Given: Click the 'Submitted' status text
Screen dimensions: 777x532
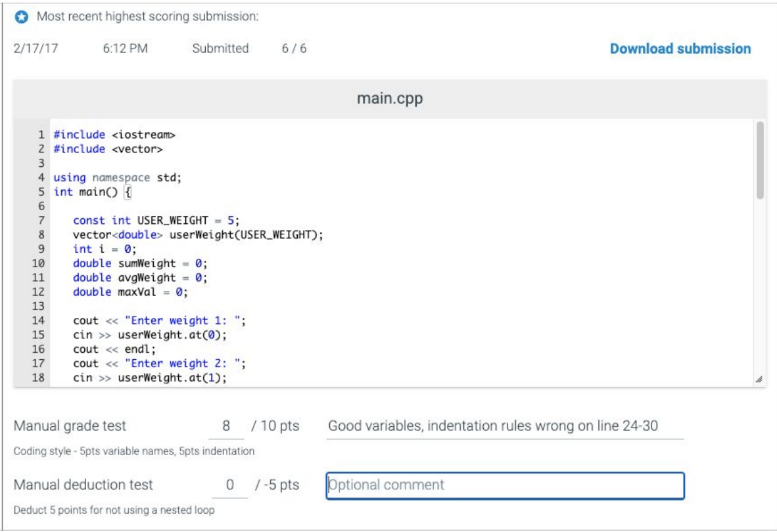Looking at the screenshot, I should pyautogui.click(x=220, y=49).
